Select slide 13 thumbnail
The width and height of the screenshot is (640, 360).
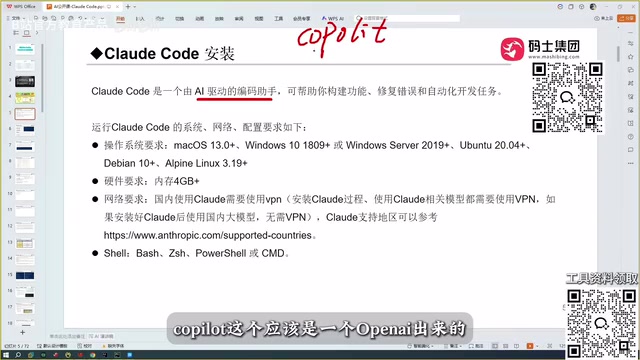tap(25, 243)
